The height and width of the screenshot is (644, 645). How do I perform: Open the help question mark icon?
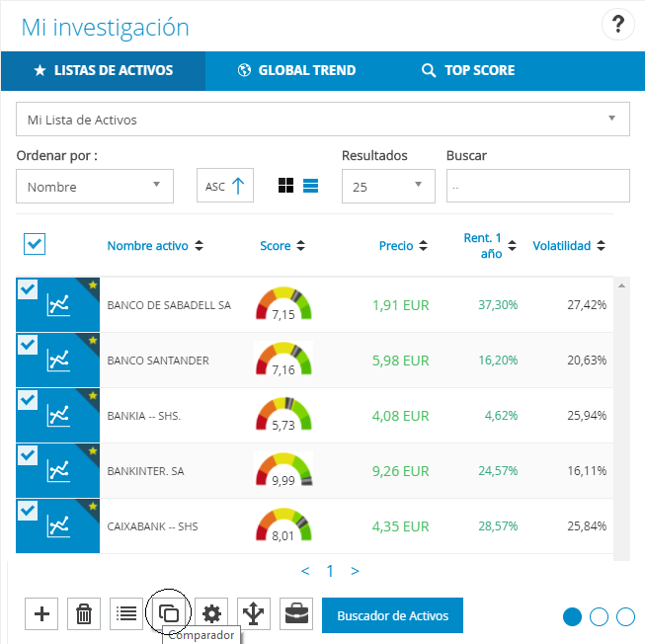618,26
